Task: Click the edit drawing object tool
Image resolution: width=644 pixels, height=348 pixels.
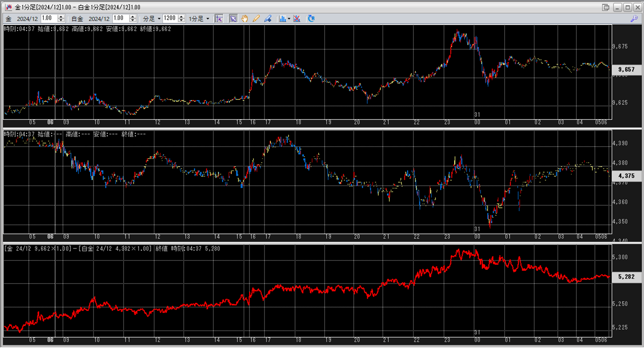Action: coord(268,19)
